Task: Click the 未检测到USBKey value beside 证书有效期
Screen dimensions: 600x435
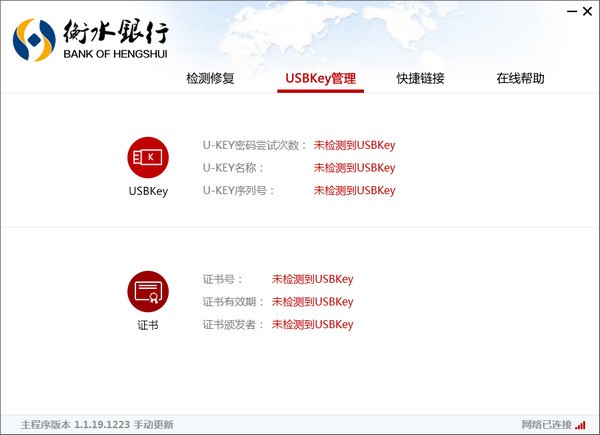Action: [312, 302]
